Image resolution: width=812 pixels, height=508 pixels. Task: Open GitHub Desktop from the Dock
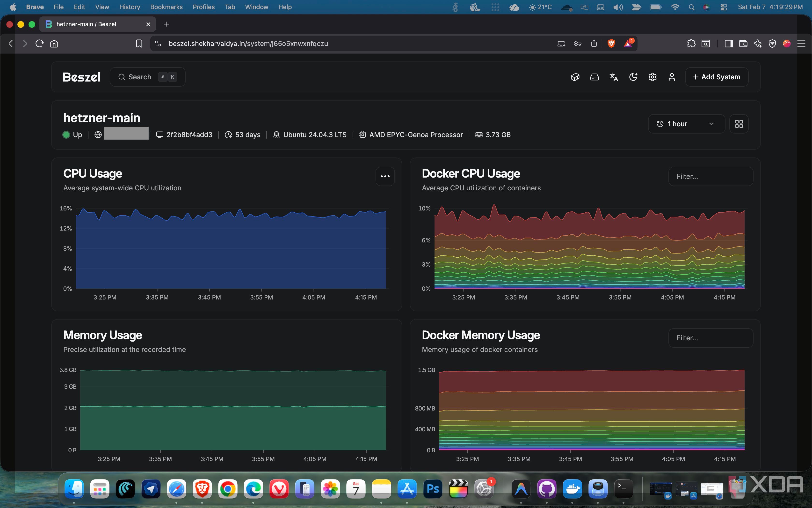click(547, 488)
